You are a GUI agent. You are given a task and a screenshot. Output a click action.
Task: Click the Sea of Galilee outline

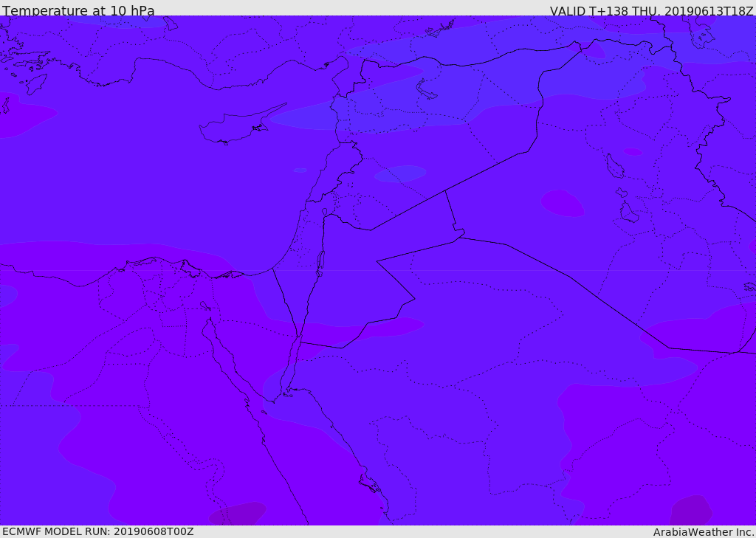(324, 212)
